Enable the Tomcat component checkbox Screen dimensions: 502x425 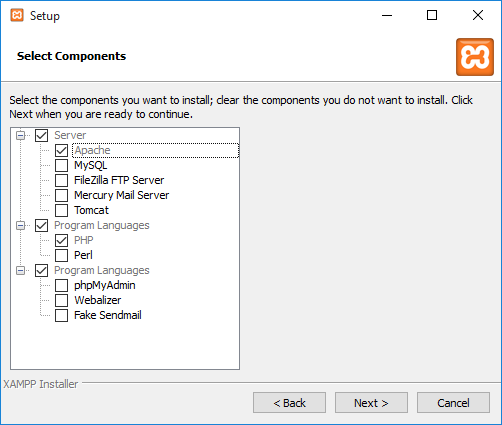click(61, 210)
